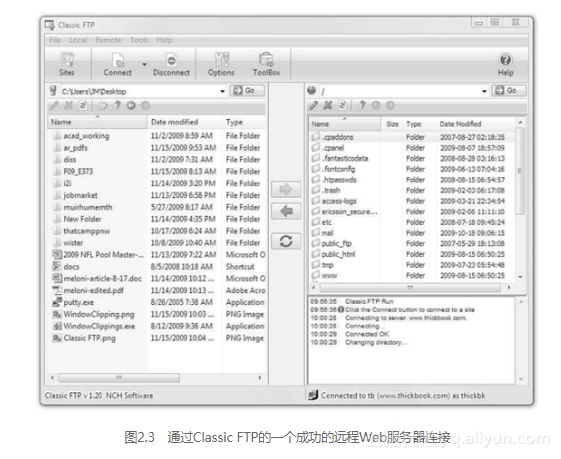
Task: Open the local path C:\Users\JM\Desktop dropdown
Action: pyautogui.click(x=222, y=91)
